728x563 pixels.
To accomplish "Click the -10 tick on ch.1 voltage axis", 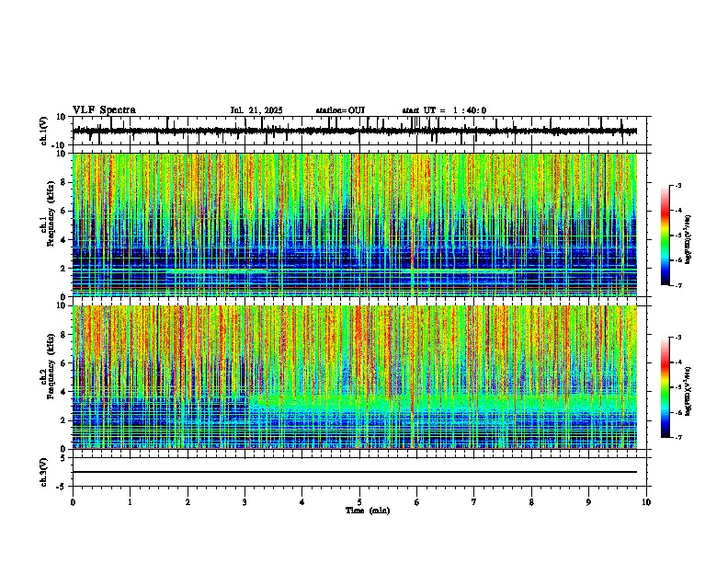I will tap(59, 145).
